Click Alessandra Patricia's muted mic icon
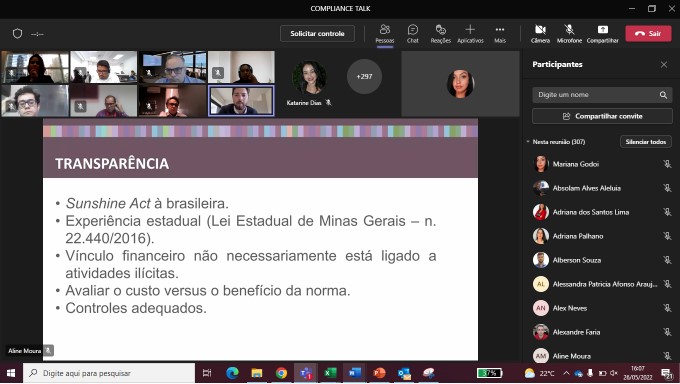680x384 pixels. pos(667,284)
